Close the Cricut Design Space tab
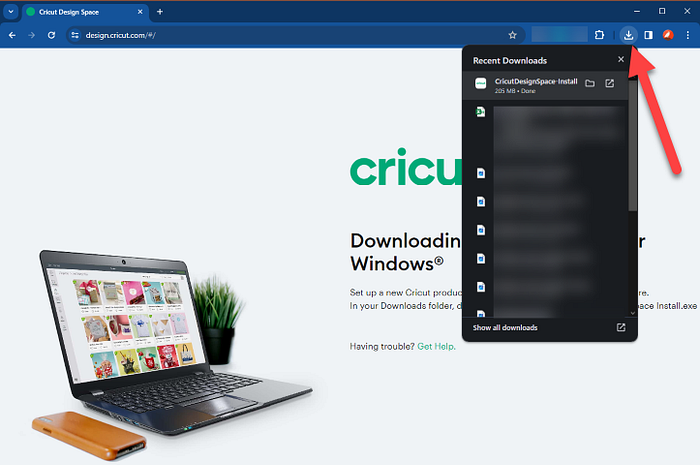The image size is (700, 465). tap(140, 12)
